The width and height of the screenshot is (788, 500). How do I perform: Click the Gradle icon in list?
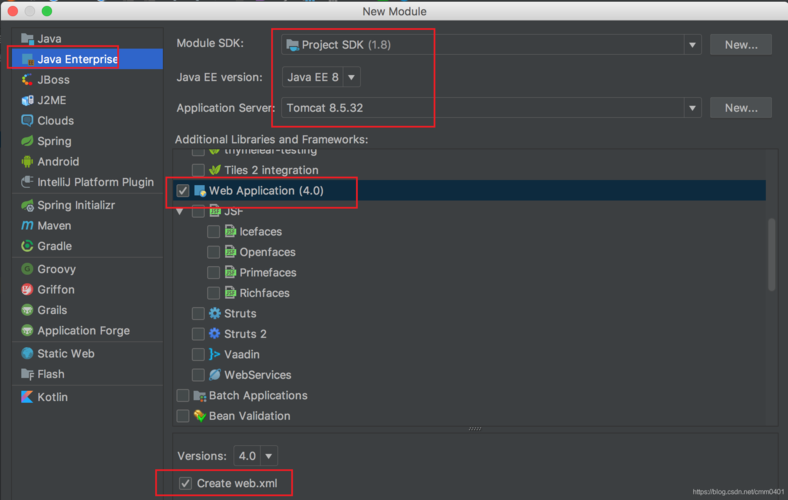(x=28, y=246)
